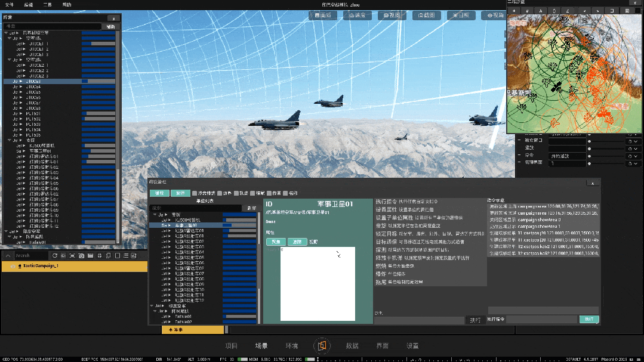This screenshot has width=644, height=362.
Task: Open the 文件 menu
Action: (x=9, y=4)
